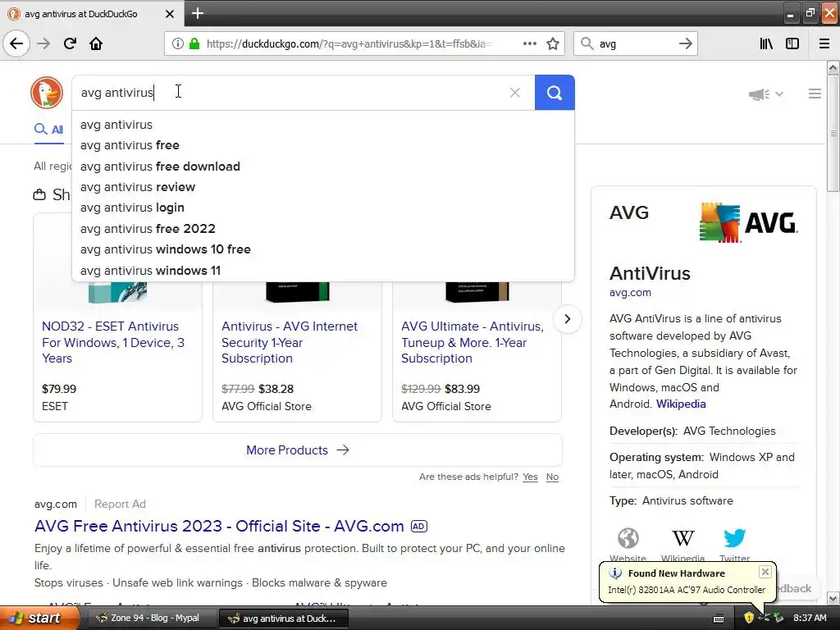The width and height of the screenshot is (840, 630).
Task: Select the All results tab
Action: 48,129
